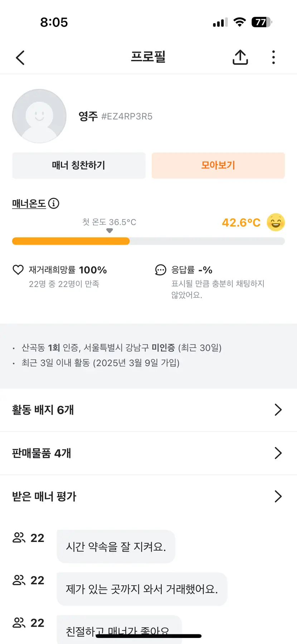Tap the 시간 약속을 잘 지켜요 review bubble

[x=116, y=547]
